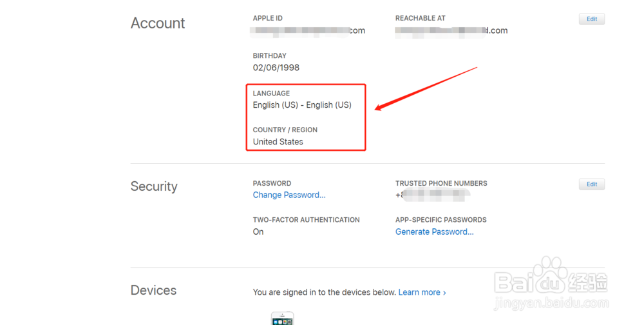Click the blurred trusted phone number
The image size is (644, 325).
pos(433,195)
